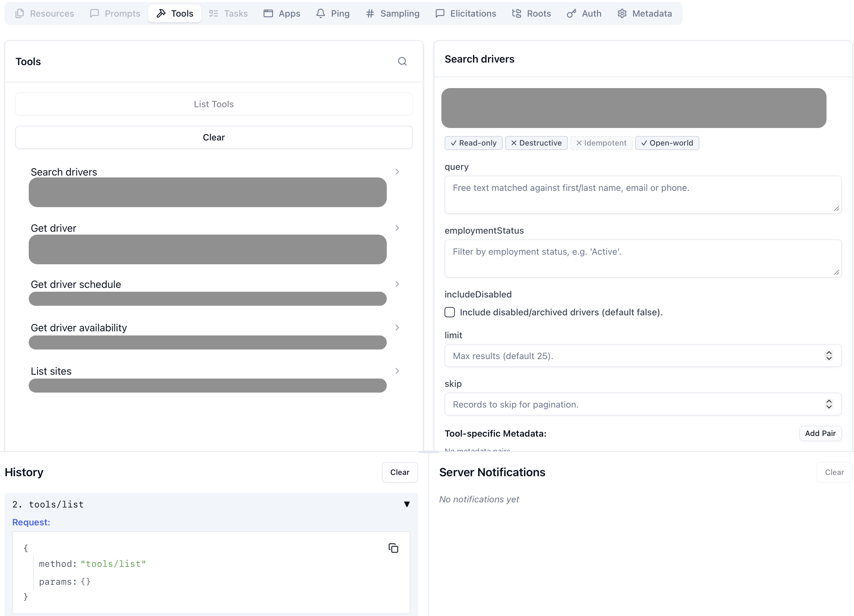Image resolution: width=854 pixels, height=616 pixels.
Task: Switch to the Metadata tab
Action: pyautogui.click(x=645, y=13)
